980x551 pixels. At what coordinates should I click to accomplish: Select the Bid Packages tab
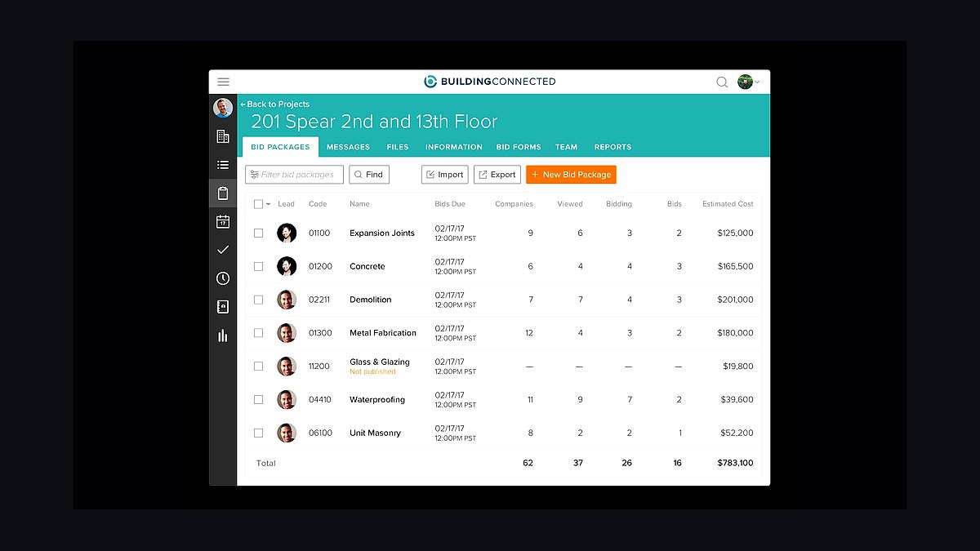pyautogui.click(x=280, y=147)
